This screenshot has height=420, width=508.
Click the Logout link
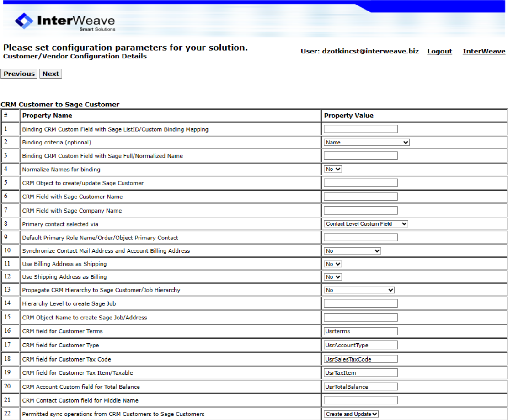439,51
